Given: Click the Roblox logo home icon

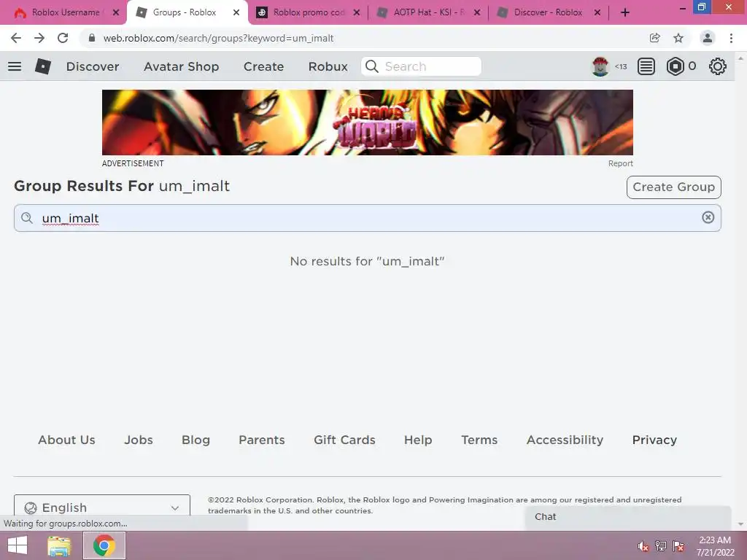Looking at the screenshot, I should (43, 66).
